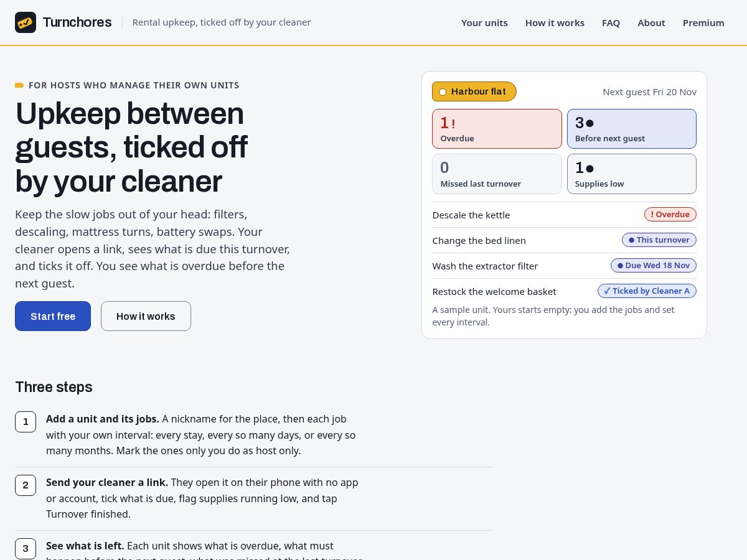
Task: Click the main Upkeep between guests headline
Action: 131,147
